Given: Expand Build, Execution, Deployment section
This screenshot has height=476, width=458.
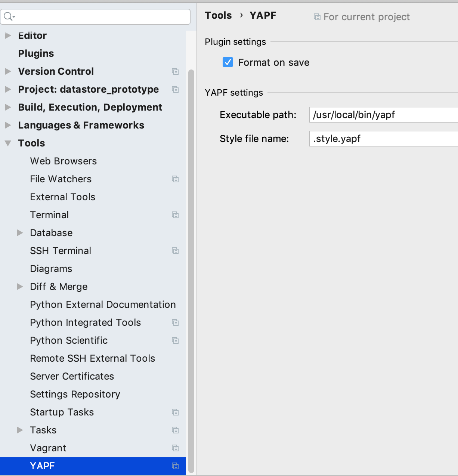Looking at the screenshot, I should [8, 107].
